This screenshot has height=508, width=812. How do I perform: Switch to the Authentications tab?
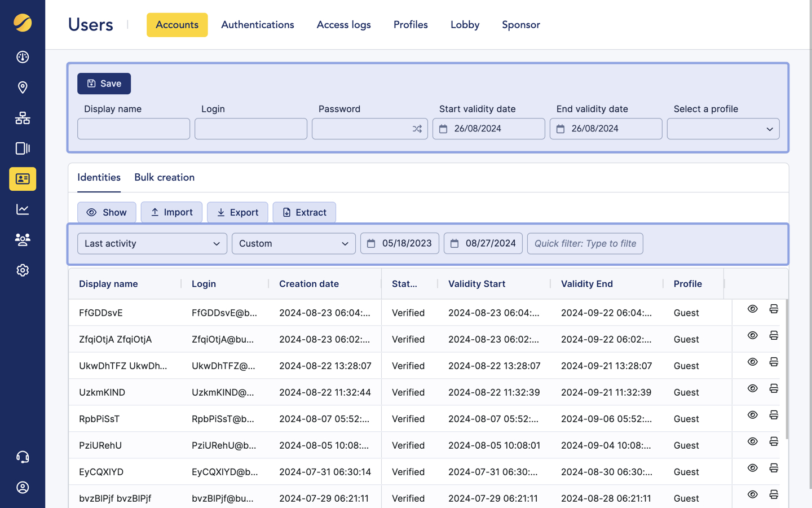click(x=257, y=25)
